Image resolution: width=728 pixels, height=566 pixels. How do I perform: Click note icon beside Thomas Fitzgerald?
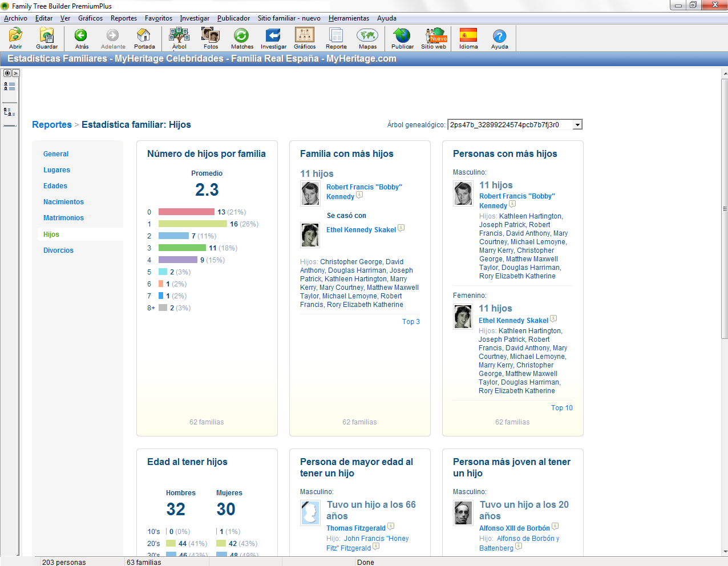pos(391,527)
